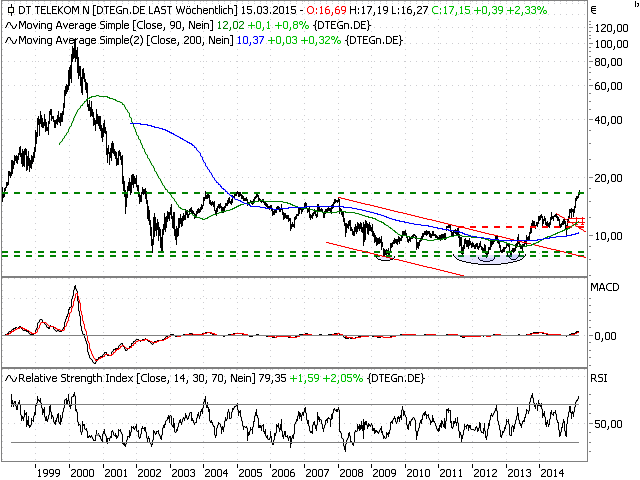Click the MACD panel label
640x480 pixels.
coord(604,287)
